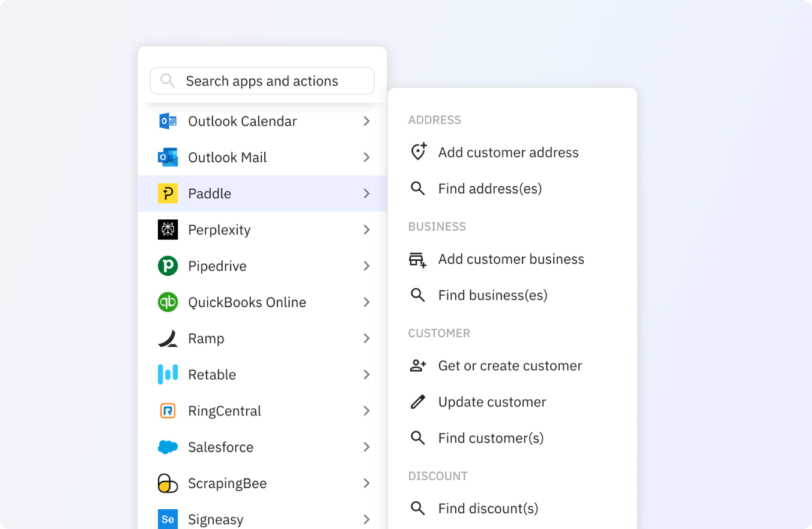Open the Outlook Mail app entry
The width and height of the screenshot is (812, 529).
click(x=262, y=157)
